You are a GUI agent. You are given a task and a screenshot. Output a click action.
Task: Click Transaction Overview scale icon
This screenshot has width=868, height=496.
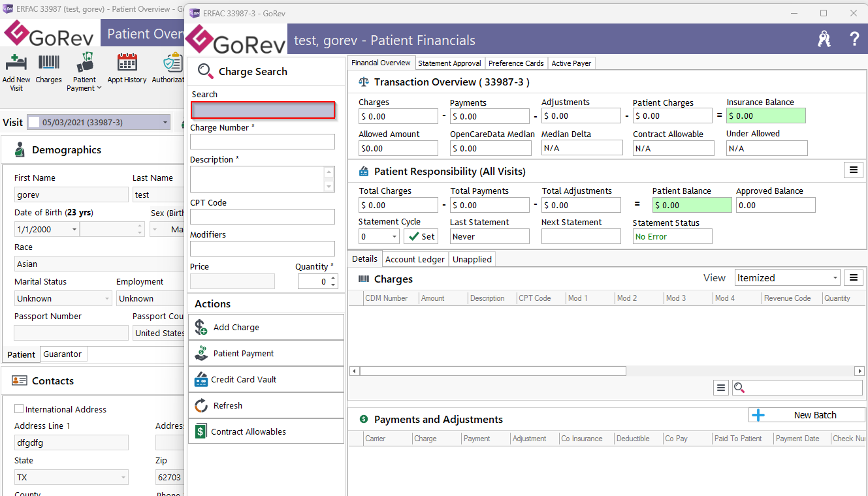click(x=364, y=82)
